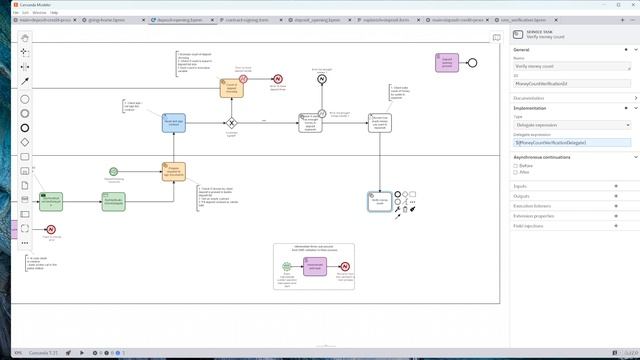
Task: Create a Pool/Participant from the palette
Action: 25,214
